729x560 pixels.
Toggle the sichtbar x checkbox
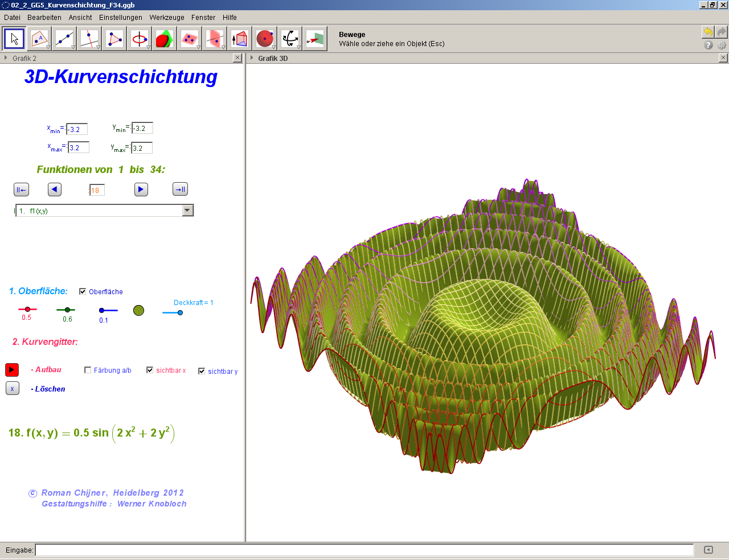click(150, 370)
